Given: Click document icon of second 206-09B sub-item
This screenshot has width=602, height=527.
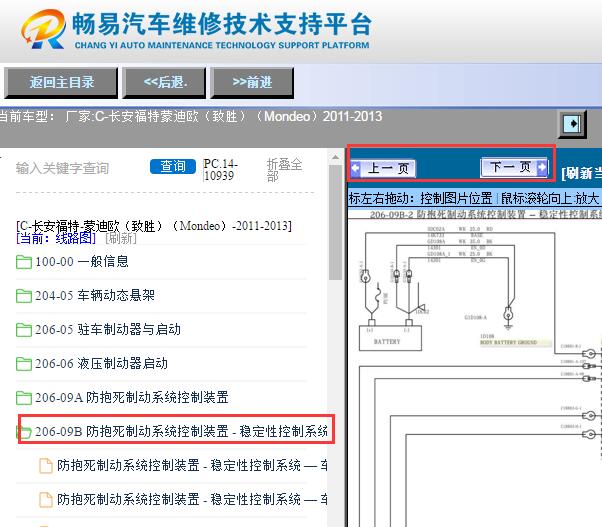Looking at the screenshot, I should pyautogui.click(x=46, y=500).
